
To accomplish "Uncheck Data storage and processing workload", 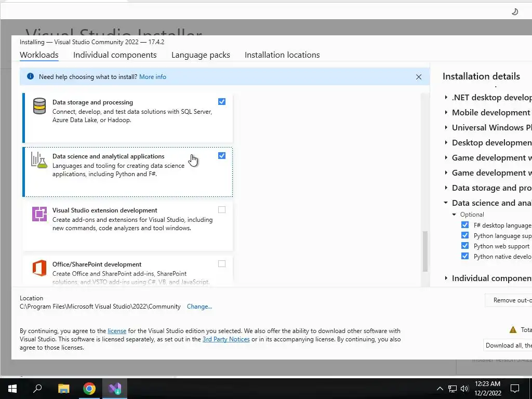I will click(222, 101).
